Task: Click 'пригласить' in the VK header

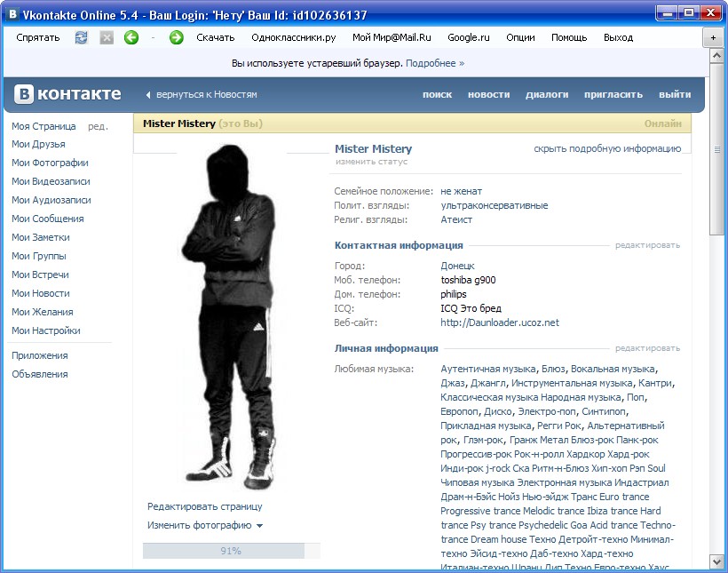Action: point(613,94)
